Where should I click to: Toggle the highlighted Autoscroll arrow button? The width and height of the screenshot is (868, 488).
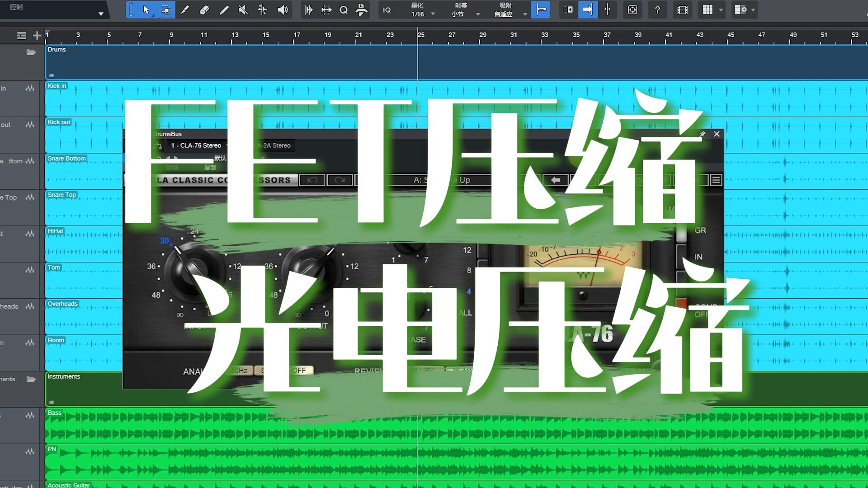[x=588, y=10]
